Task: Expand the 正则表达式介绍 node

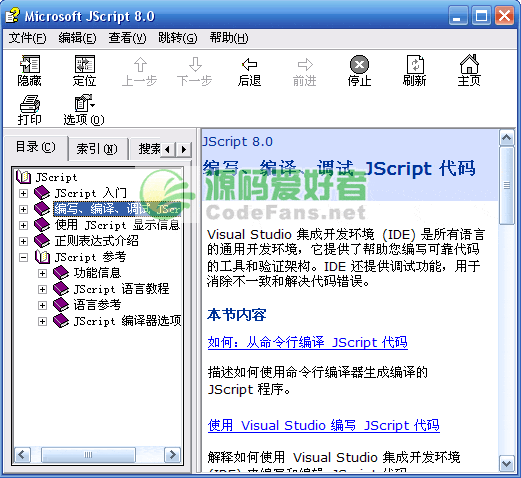Action: (23, 241)
